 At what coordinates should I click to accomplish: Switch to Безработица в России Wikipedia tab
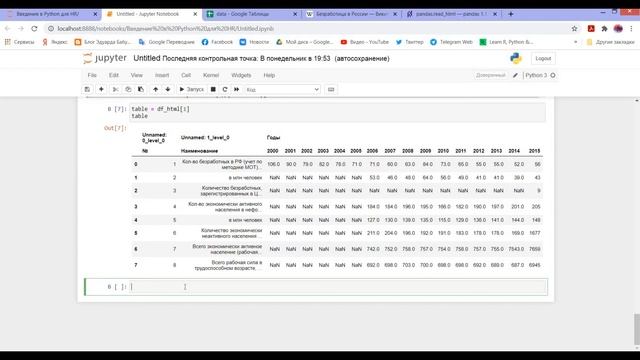(351, 14)
